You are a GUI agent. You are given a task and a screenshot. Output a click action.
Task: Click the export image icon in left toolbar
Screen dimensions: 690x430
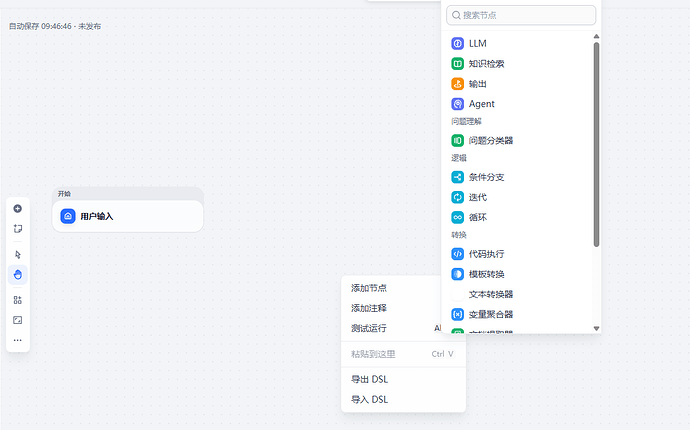click(x=17, y=320)
